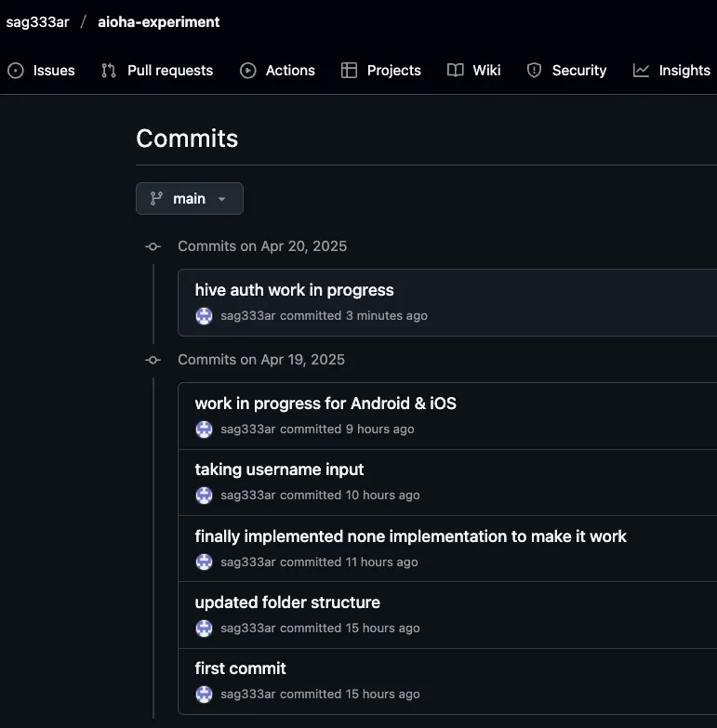Screen dimensions: 717x728
Task: Click sag333ar author name on '9 hours ago' commit
Action: pos(248,430)
